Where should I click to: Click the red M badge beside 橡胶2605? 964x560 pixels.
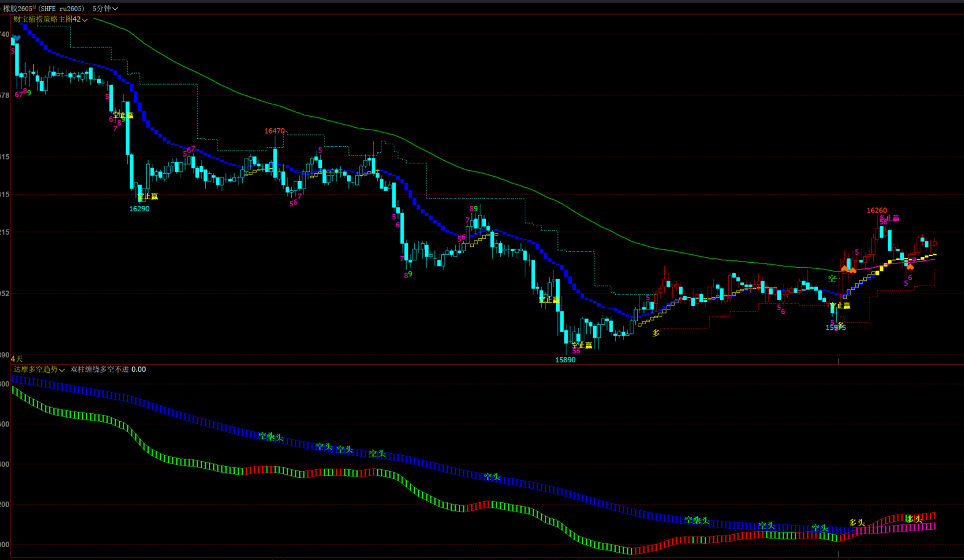point(34,7)
